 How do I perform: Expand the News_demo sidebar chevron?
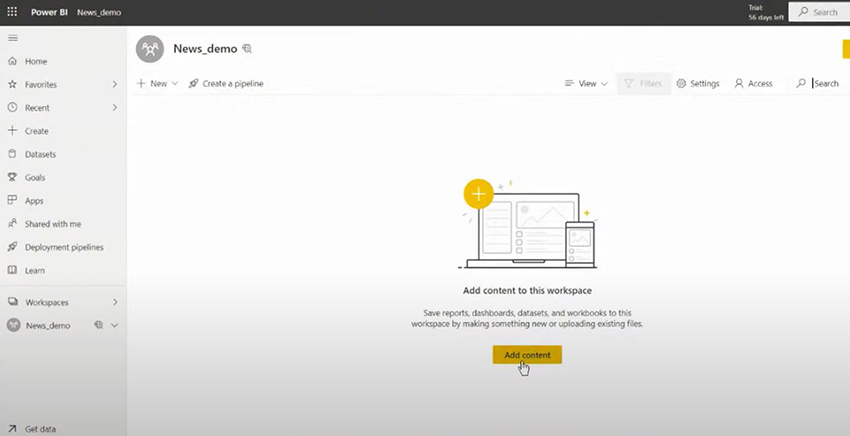[114, 325]
